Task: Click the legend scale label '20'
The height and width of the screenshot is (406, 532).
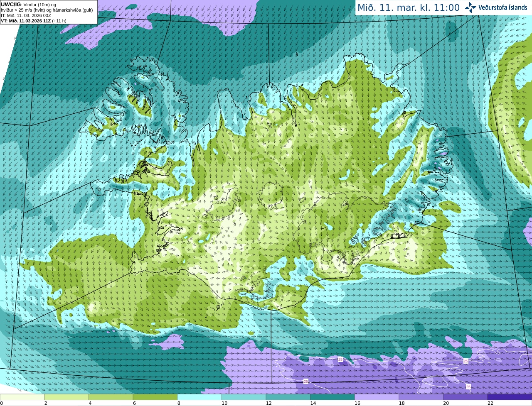Action: [446, 403]
